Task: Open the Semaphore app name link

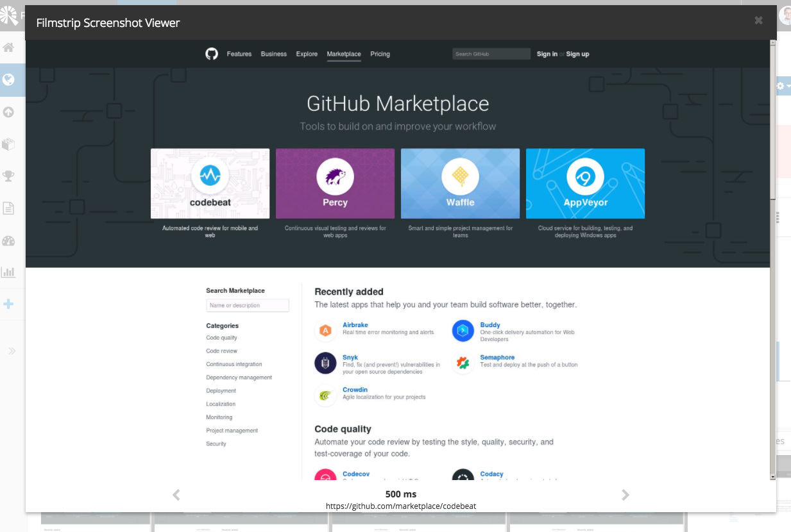Action: [497, 358]
